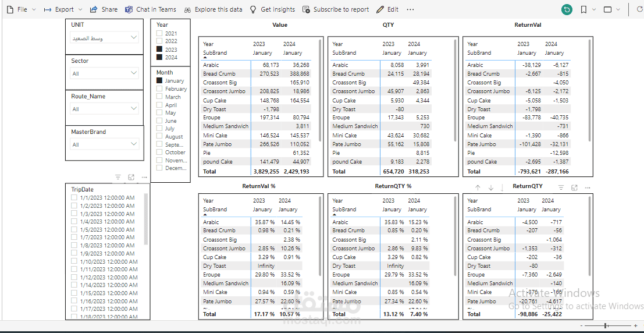Click focus mode icon above TripDate slicer
Image resolution: width=644 pixels, height=333 pixels.
point(131,177)
